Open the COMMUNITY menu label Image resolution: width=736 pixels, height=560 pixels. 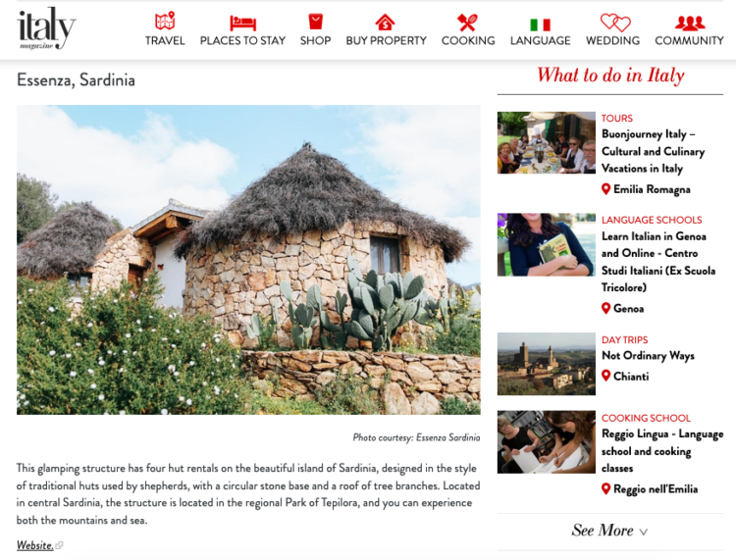689,41
